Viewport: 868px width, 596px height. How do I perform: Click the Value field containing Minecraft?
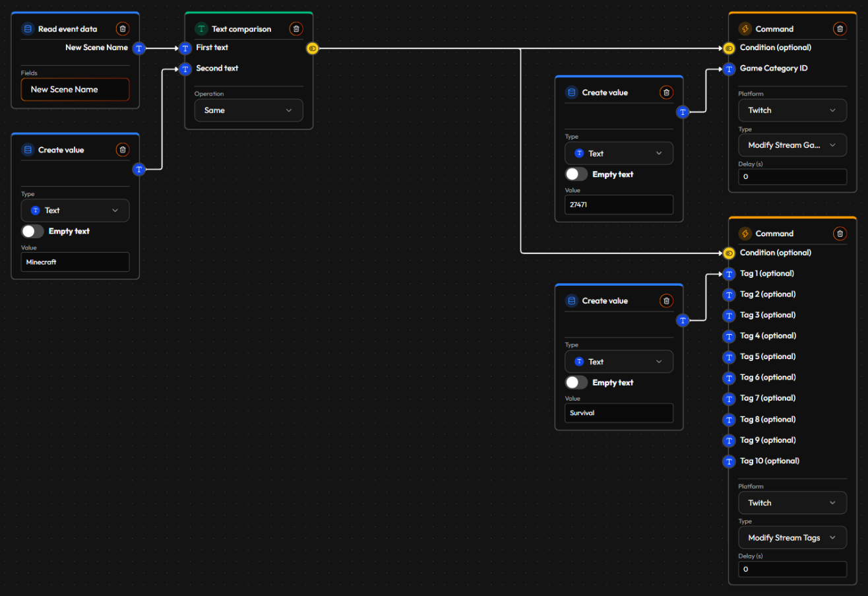pos(75,262)
